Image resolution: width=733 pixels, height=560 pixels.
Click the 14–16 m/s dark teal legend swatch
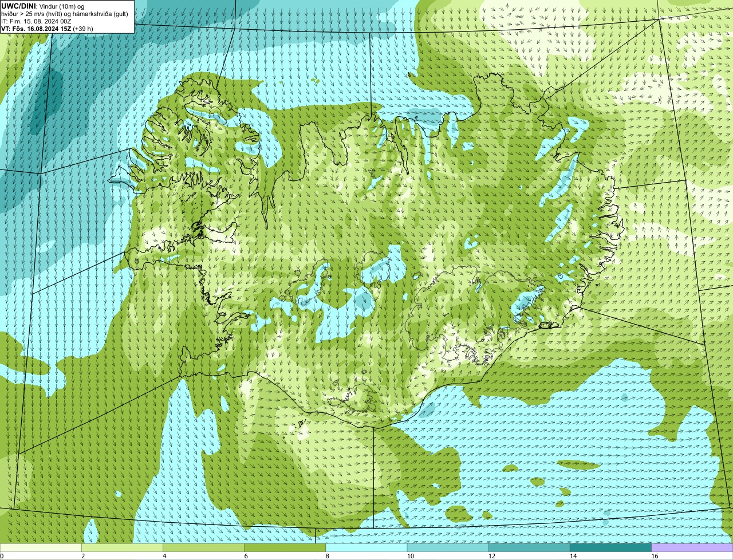click(x=611, y=547)
